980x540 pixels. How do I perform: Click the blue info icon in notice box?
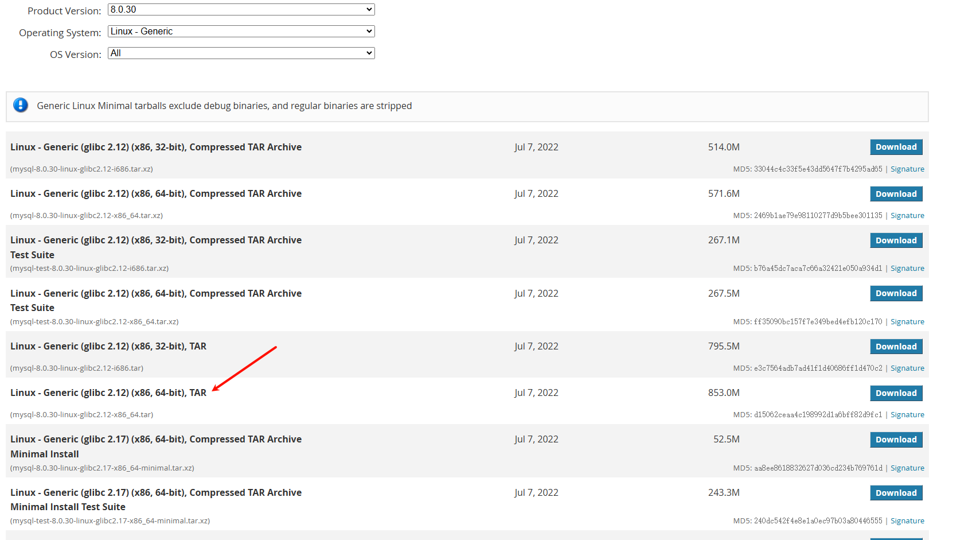tap(21, 105)
